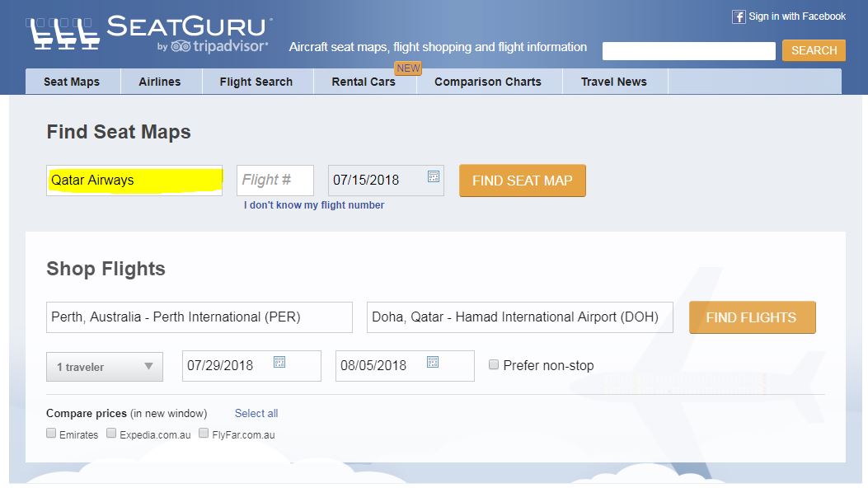This screenshot has width=868, height=488.
Task: Open calendar icon for 08/05/2018 return date
Action: [433, 362]
